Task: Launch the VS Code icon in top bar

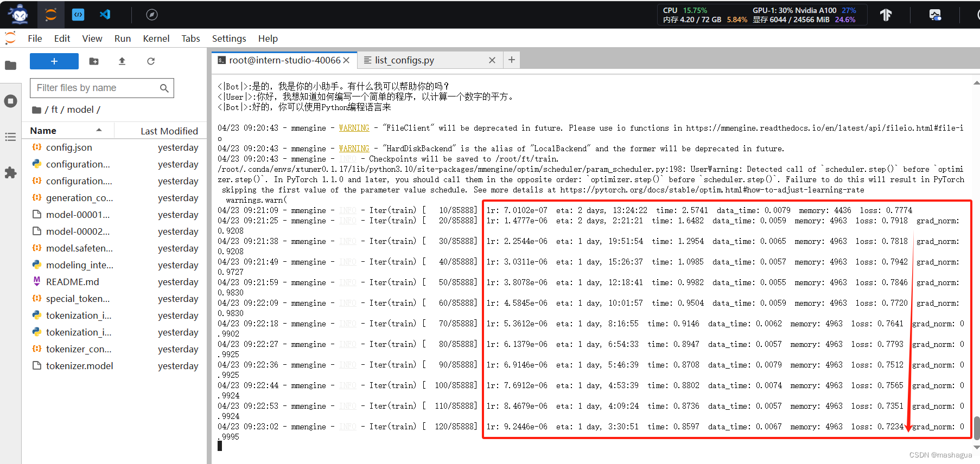Action: point(105,15)
